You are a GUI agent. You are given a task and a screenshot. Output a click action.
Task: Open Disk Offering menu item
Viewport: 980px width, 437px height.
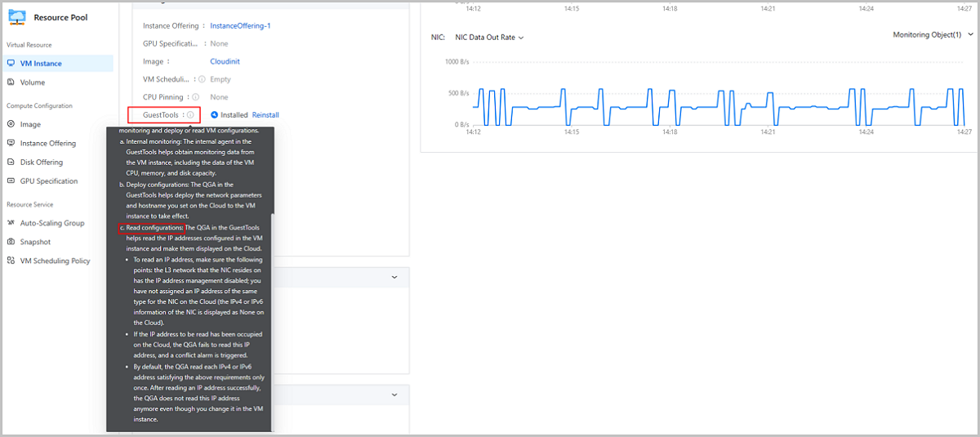tap(41, 163)
